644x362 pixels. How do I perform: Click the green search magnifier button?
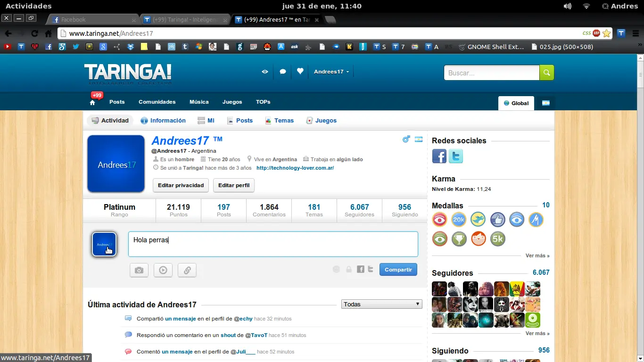546,73
